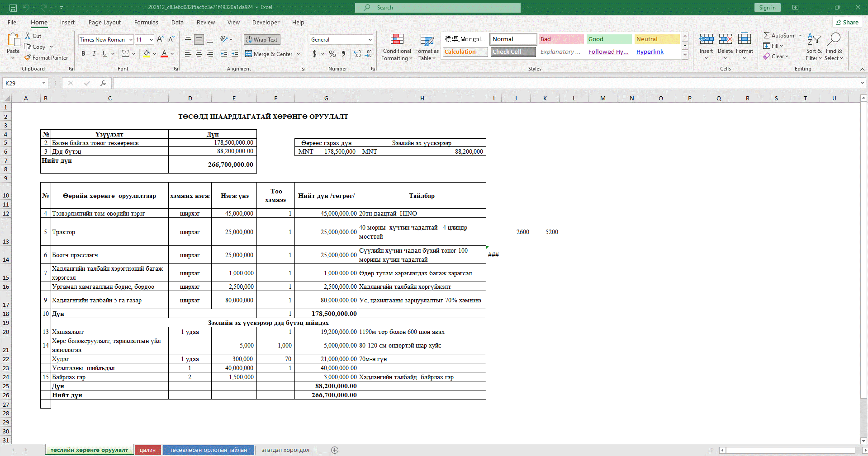This screenshot has height=456, width=868.
Task: Expand the font name dropdown
Action: pos(131,40)
